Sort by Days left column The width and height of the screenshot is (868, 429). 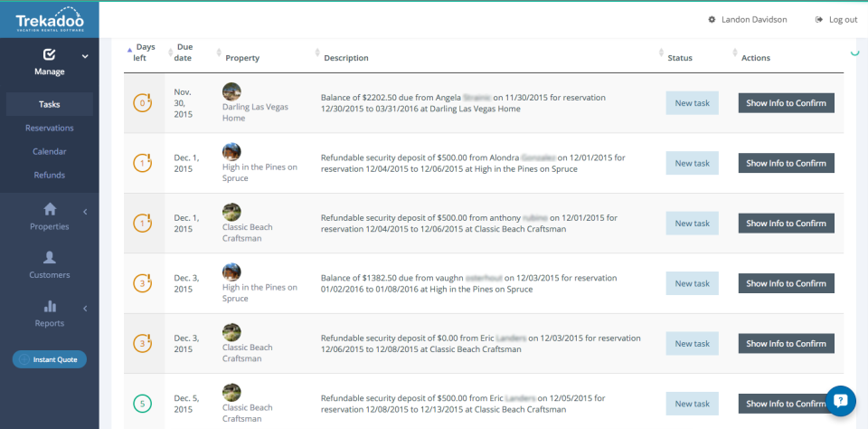tap(145, 52)
